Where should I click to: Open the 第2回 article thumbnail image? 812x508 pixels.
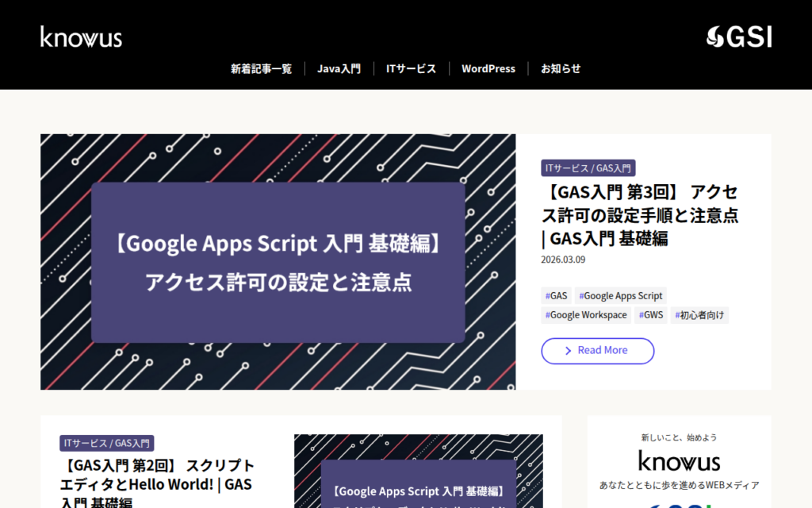pyautogui.click(x=419, y=471)
